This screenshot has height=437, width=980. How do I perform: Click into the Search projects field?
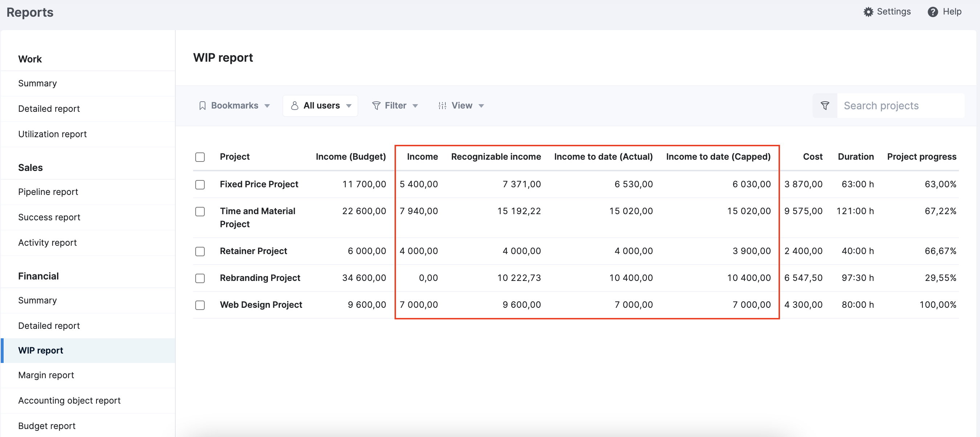[x=900, y=106]
